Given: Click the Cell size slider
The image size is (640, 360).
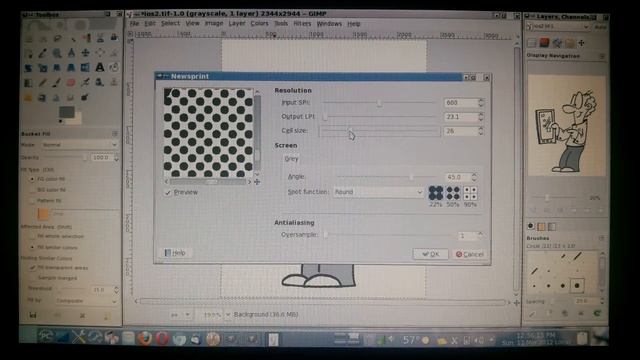Looking at the screenshot, I should 379,131.
